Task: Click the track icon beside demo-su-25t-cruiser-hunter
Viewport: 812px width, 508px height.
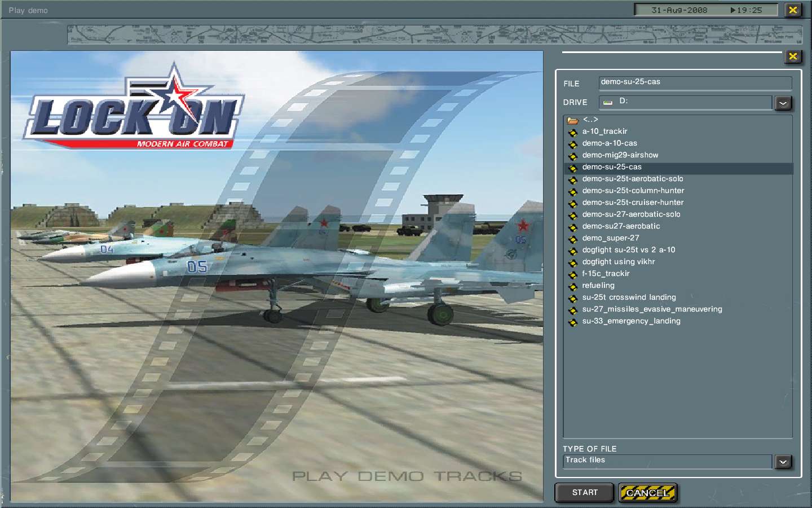Action: coord(573,204)
